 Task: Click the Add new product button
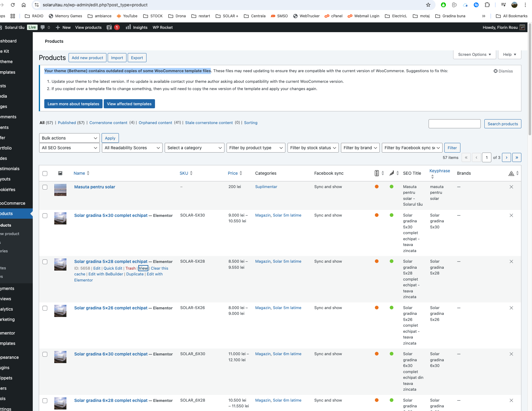87,58
